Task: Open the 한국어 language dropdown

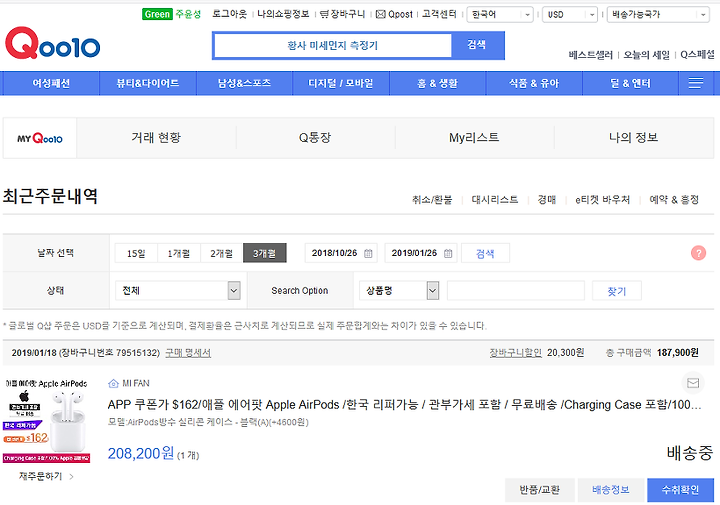Action: click(x=500, y=15)
